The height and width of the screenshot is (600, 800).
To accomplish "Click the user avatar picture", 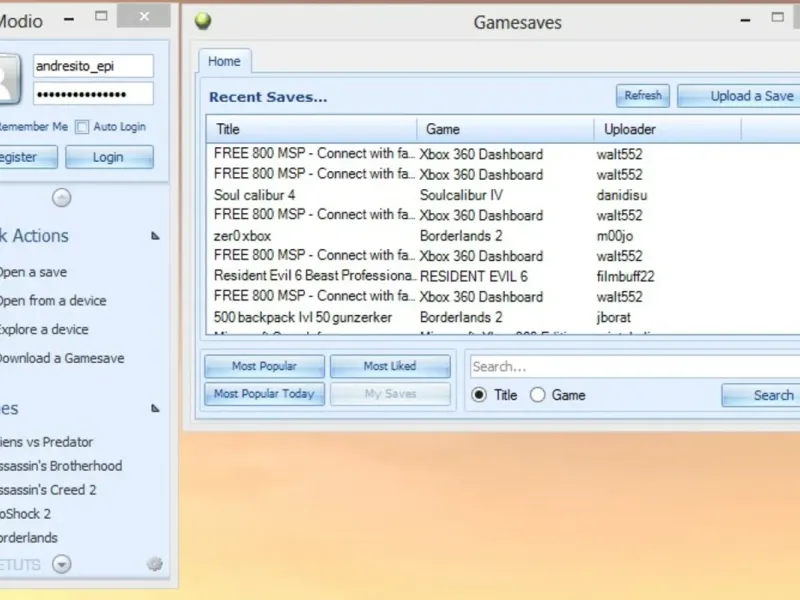I will click(9, 80).
